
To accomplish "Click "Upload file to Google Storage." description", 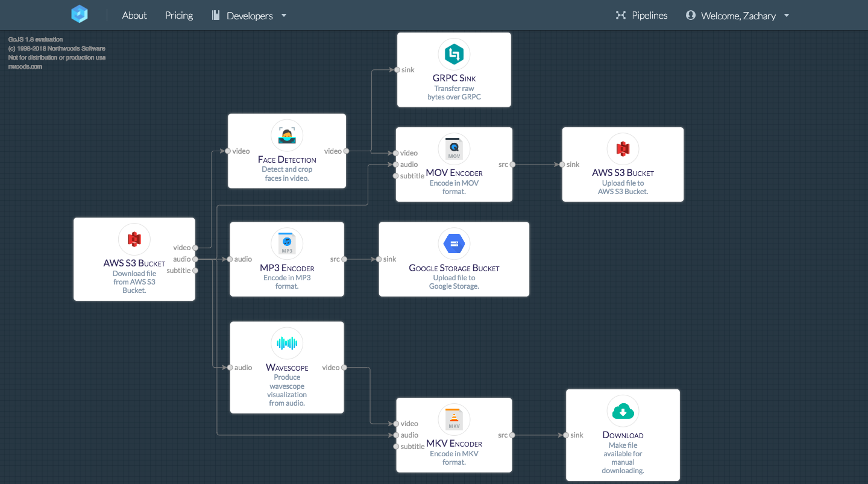I will coord(454,282).
